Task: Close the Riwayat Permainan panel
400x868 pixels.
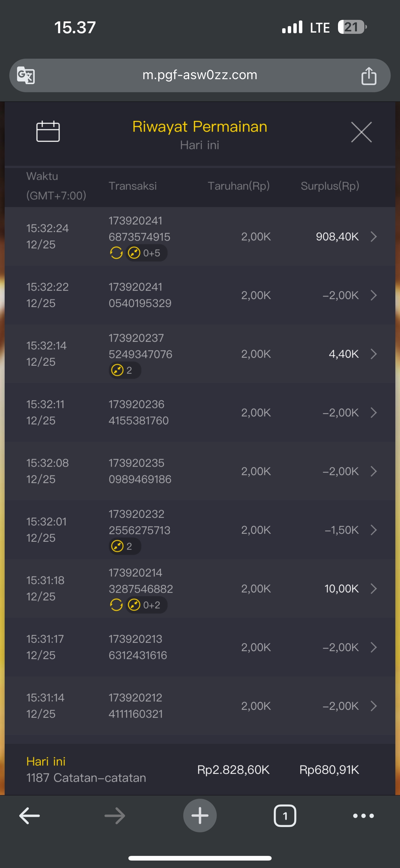Action: click(x=361, y=132)
